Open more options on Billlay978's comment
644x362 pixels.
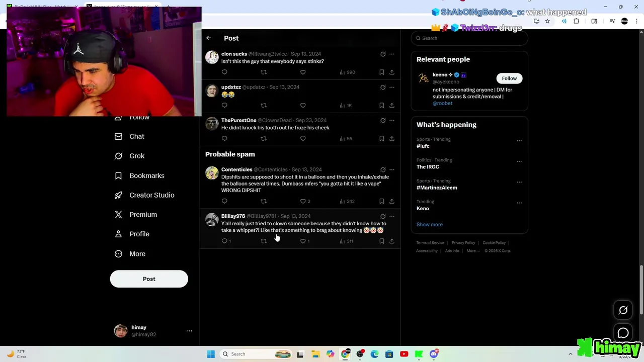tap(392, 217)
